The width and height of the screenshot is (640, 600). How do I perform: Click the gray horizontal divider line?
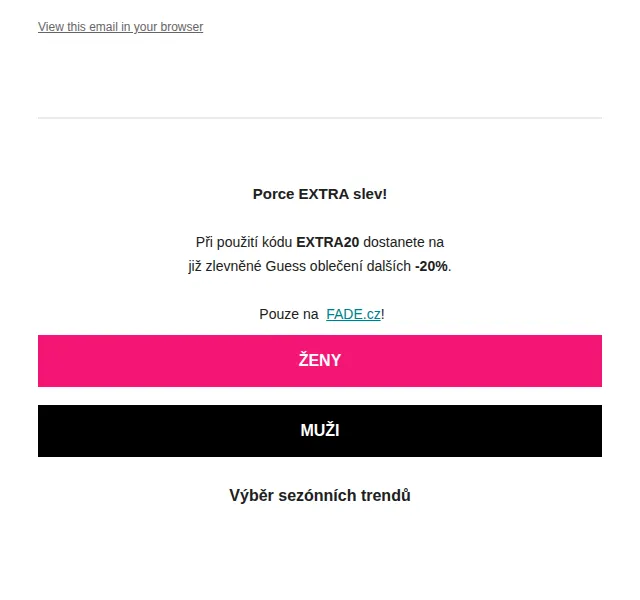pyautogui.click(x=320, y=118)
